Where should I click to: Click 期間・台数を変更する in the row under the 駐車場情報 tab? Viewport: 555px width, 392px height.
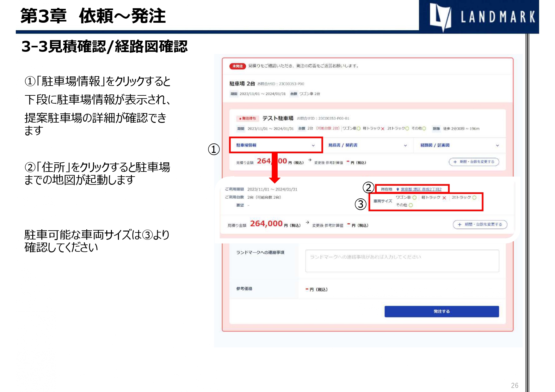click(x=474, y=162)
